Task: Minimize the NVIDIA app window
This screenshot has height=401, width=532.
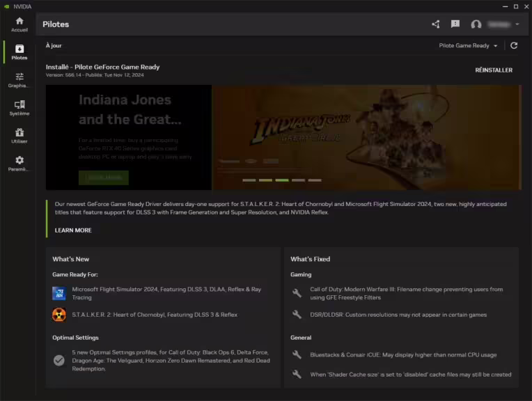Action: 506,6
